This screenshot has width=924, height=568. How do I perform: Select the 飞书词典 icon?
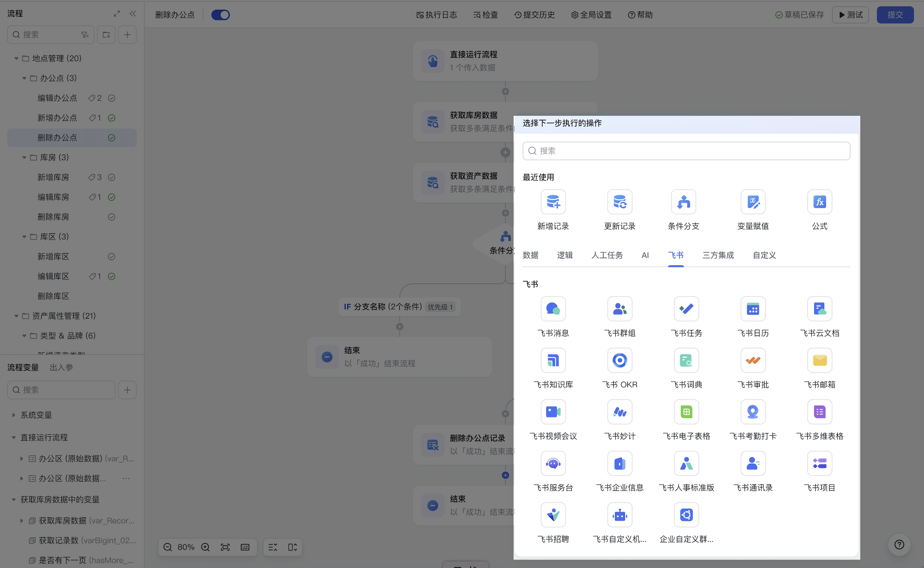686,360
